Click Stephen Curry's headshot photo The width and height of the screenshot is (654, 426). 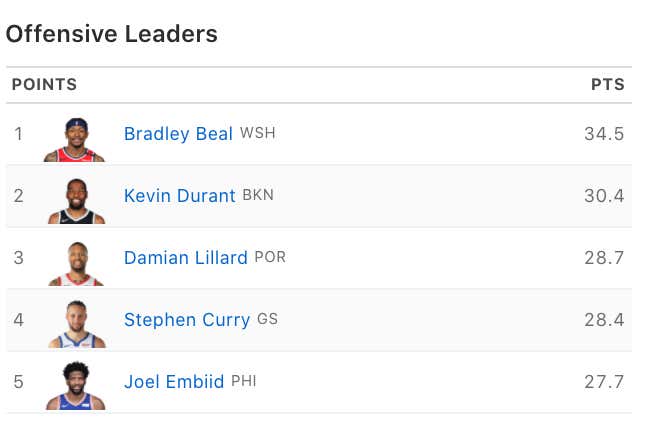click(77, 324)
